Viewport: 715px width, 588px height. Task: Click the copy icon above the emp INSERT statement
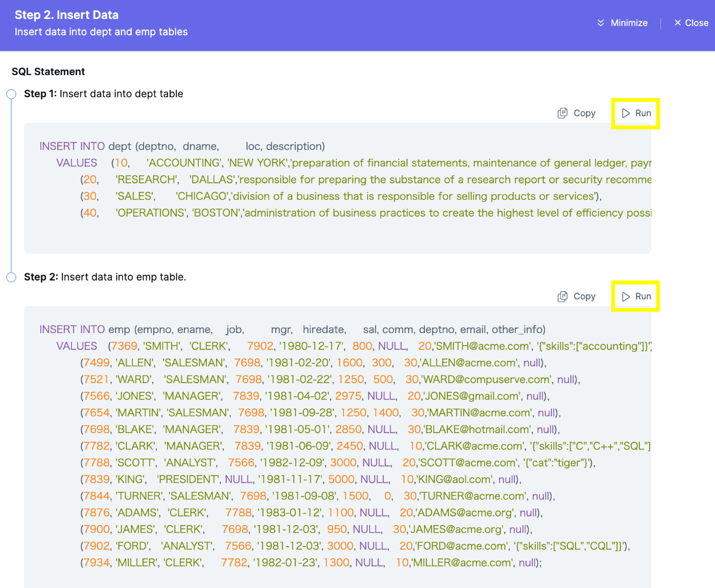(x=563, y=296)
